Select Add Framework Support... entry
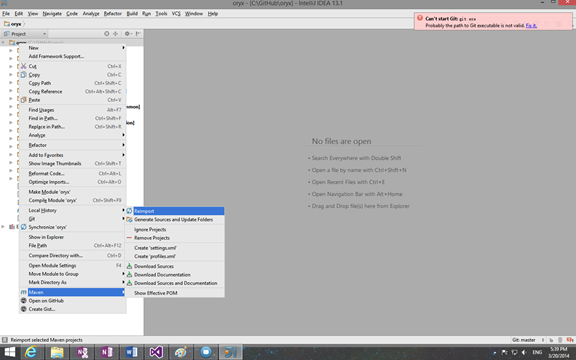This screenshot has width=576, height=360. (x=72, y=56)
